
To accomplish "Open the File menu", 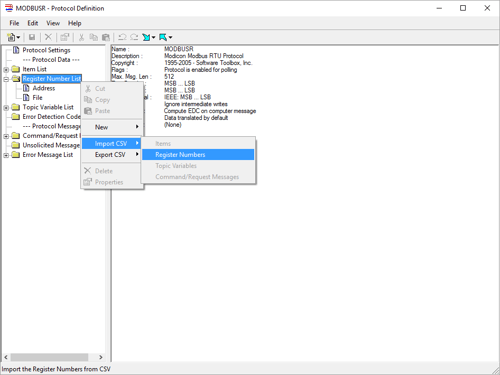I will click(x=14, y=23).
